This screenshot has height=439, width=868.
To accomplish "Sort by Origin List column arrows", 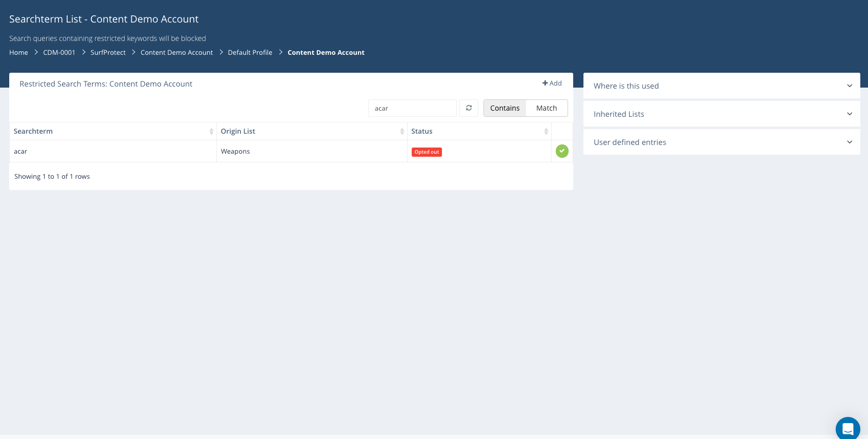I will (402, 132).
